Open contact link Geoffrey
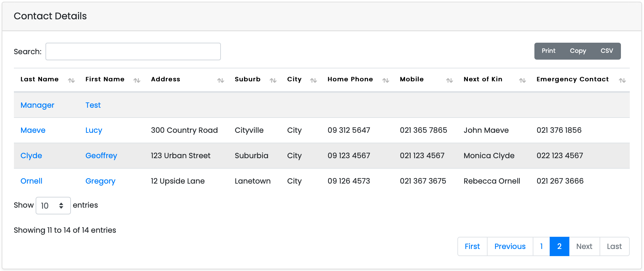The width and height of the screenshot is (644, 271). (101, 156)
